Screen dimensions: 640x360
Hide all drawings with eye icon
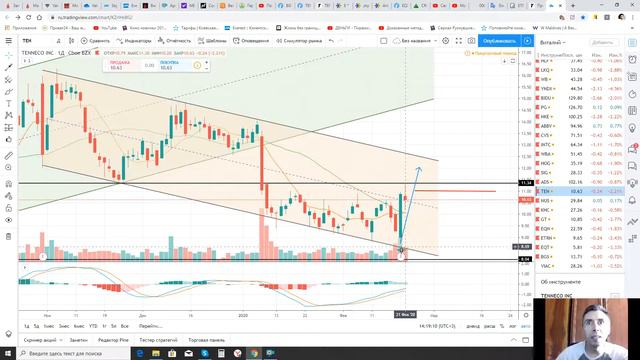(x=9, y=220)
